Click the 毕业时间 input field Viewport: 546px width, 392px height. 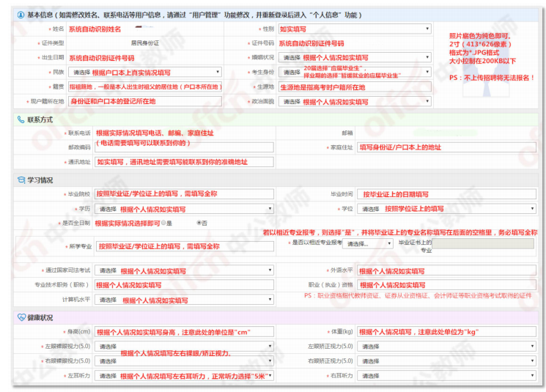(446, 194)
